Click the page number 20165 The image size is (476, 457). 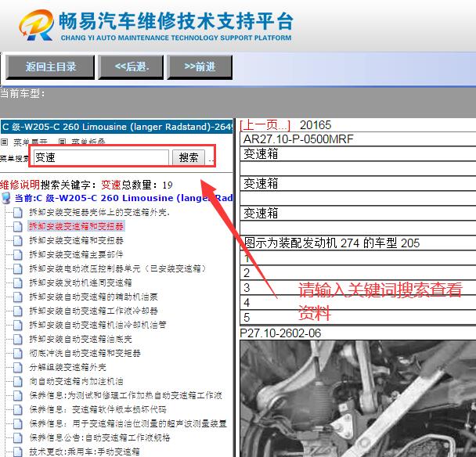[316, 125]
